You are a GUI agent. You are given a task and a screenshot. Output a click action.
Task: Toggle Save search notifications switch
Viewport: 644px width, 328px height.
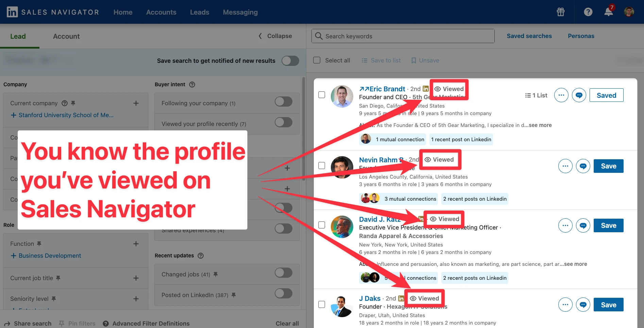click(290, 61)
